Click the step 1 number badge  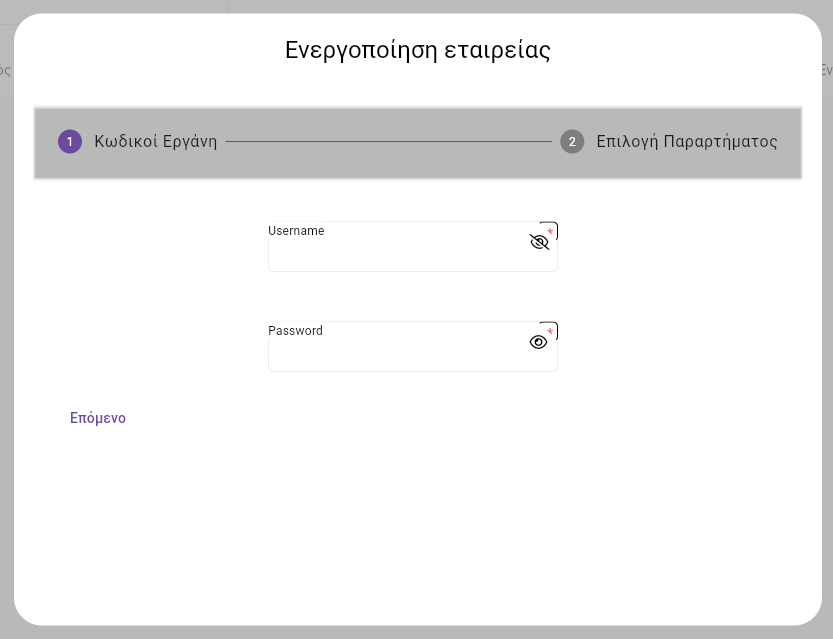tap(70, 141)
